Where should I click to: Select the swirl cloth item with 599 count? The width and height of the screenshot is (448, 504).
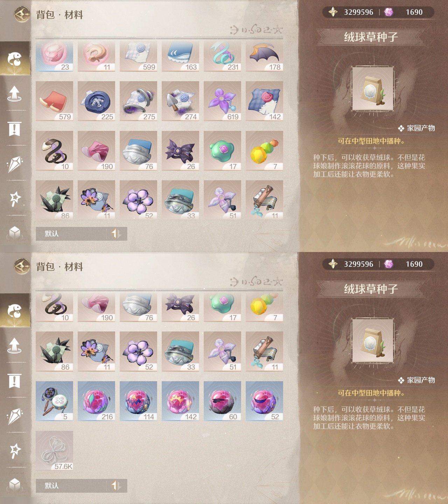tap(138, 56)
